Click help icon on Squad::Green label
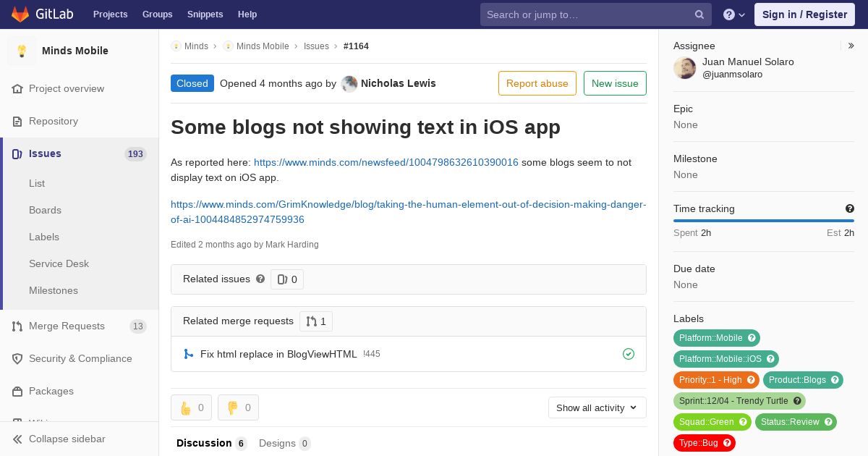868x456 pixels. coord(743,422)
